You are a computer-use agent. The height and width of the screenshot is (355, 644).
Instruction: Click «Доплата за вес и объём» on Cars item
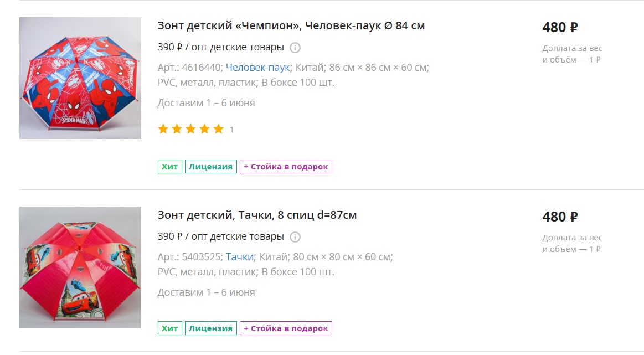click(x=572, y=243)
